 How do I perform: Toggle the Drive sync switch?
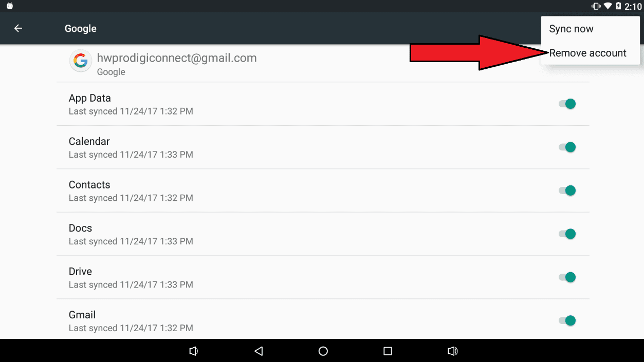coord(567,277)
